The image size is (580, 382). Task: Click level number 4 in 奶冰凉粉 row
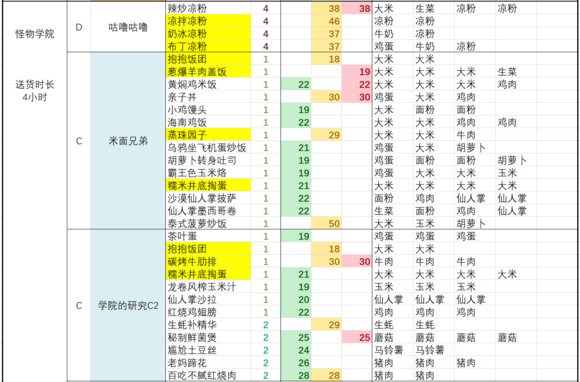point(266,34)
